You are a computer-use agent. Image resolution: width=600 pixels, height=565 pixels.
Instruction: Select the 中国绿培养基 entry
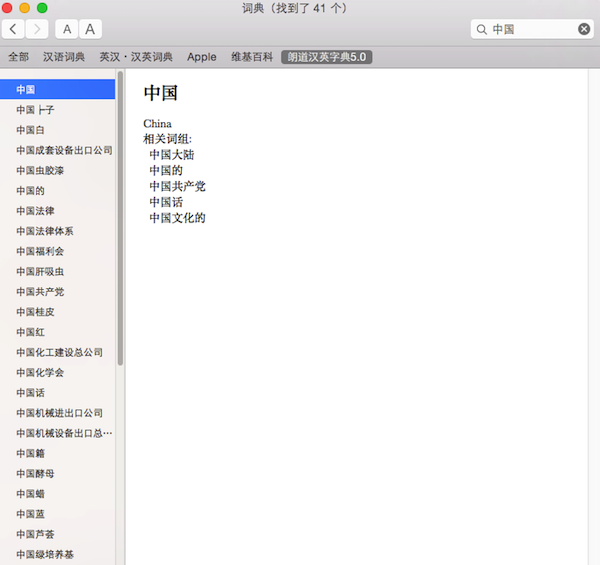point(57,555)
